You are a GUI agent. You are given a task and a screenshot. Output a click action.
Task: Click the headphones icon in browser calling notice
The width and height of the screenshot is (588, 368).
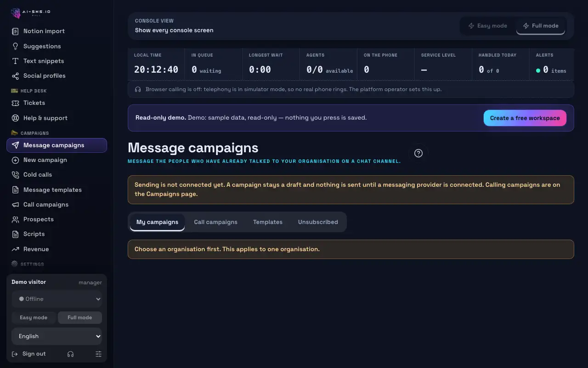pyautogui.click(x=138, y=89)
